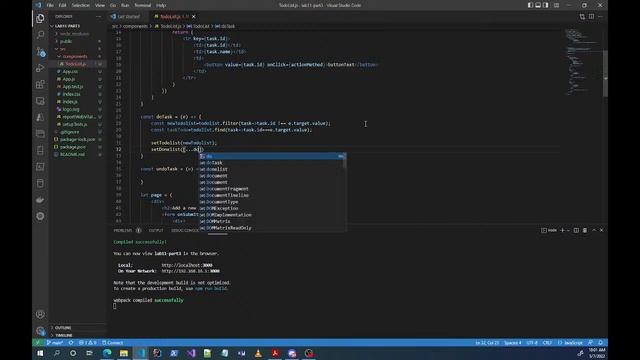Click the CRLF end-of-line status item

click(547, 343)
